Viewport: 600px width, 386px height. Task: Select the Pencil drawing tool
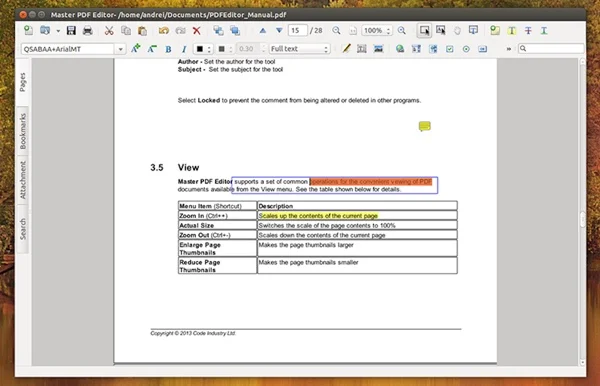(x=346, y=49)
